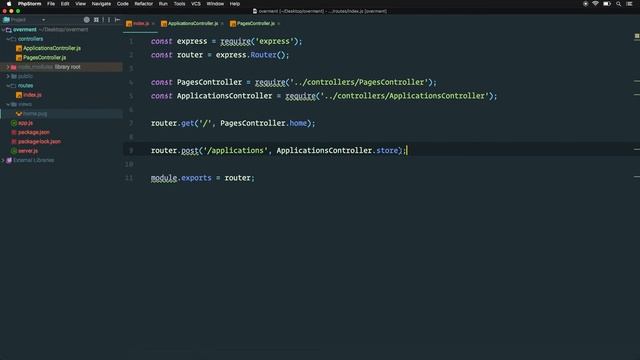Click line number 9 in the gutter
The width and height of the screenshot is (640, 360).
click(131, 151)
